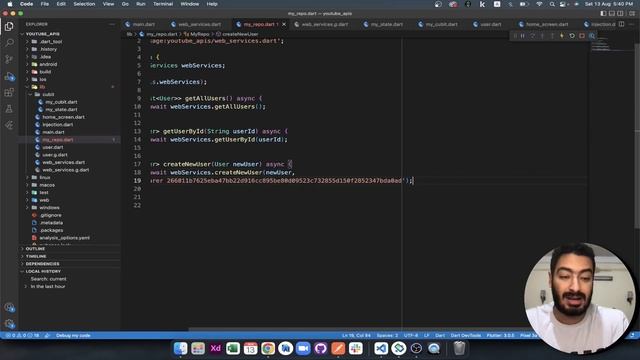
Task: Open GitHub Desktop from the Dock
Action: pos(321,349)
